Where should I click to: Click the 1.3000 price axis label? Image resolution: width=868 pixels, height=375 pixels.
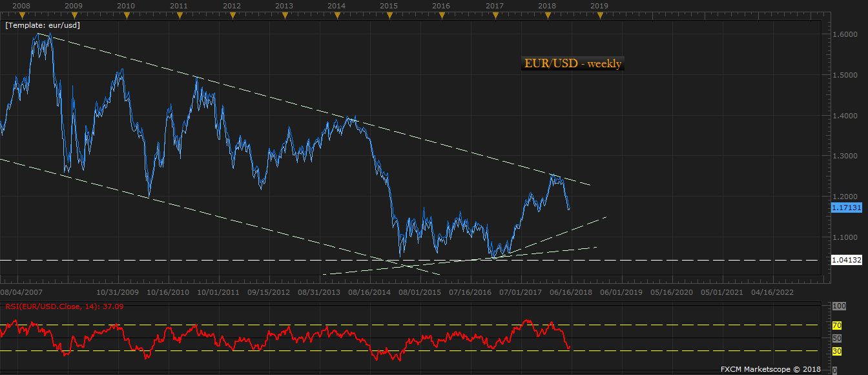click(x=846, y=156)
